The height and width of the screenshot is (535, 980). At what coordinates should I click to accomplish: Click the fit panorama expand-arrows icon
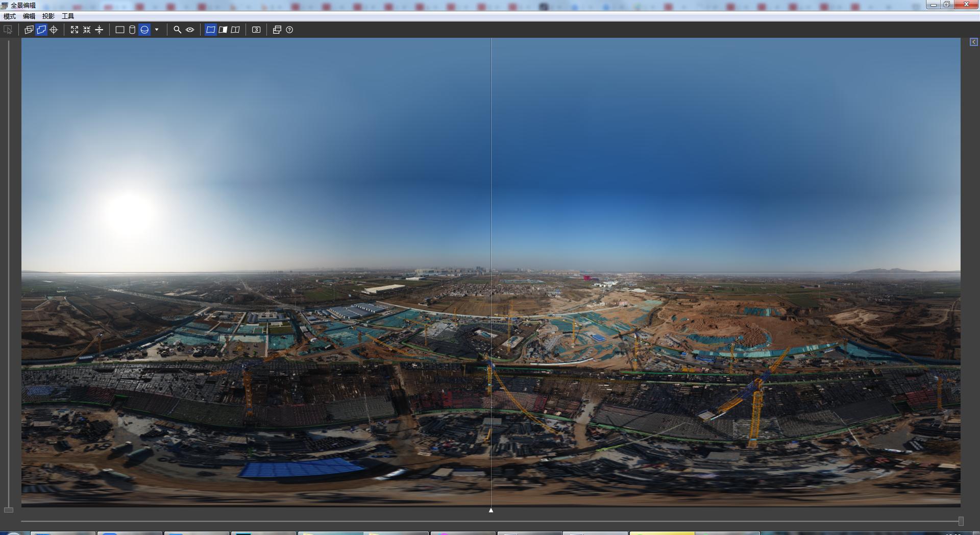(x=75, y=30)
